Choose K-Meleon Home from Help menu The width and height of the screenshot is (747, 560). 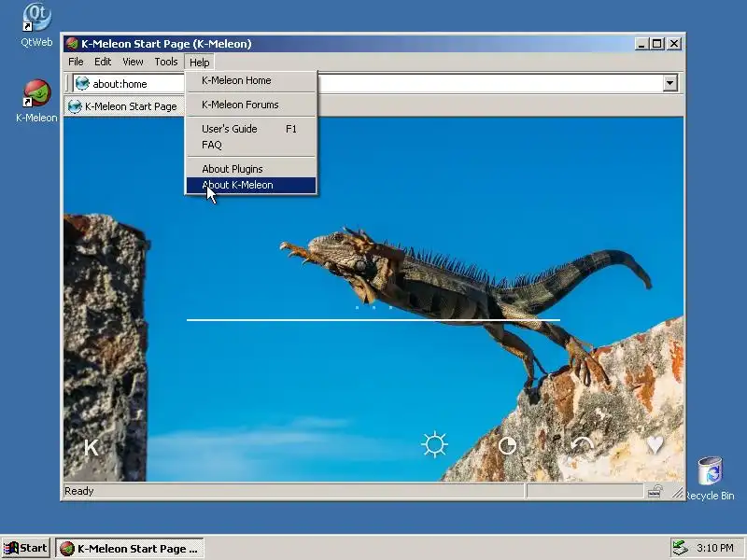pyautogui.click(x=251, y=80)
